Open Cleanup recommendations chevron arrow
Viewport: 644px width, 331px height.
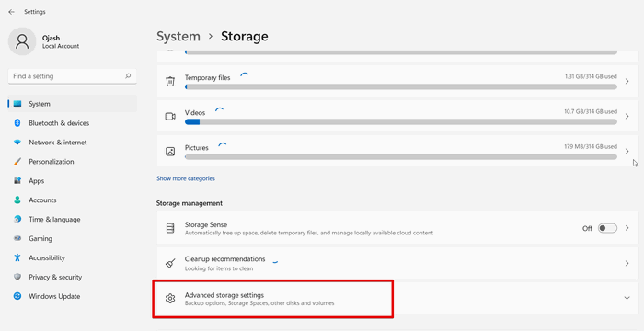point(627,263)
